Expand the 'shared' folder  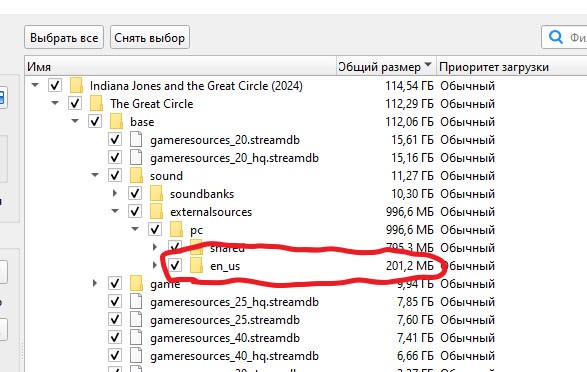(155, 247)
